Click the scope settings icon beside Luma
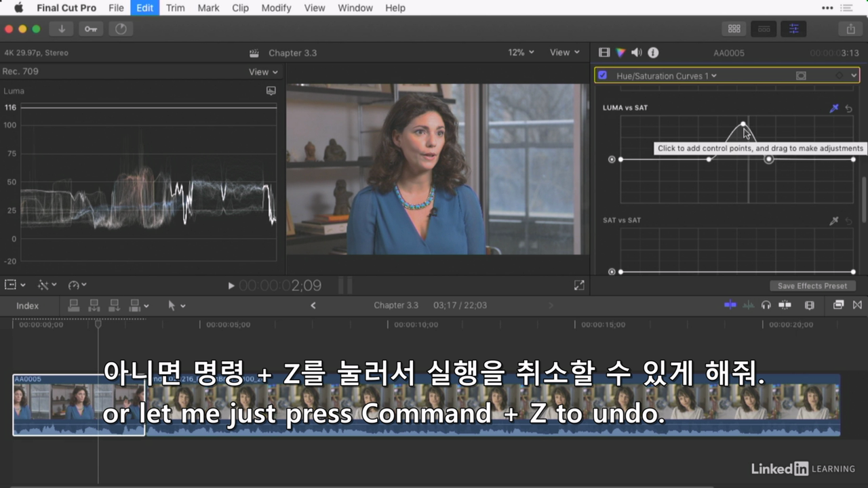 [271, 91]
